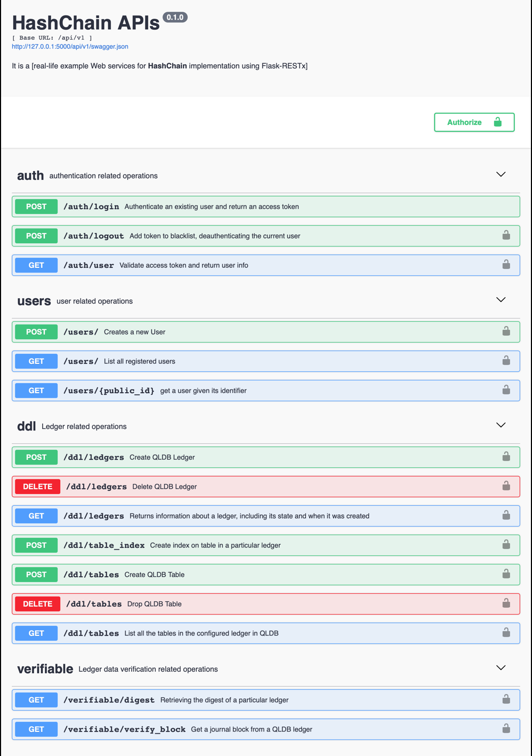Click lock icon on 'Create QLDB Table' row
This screenshot has height=756, width=532.
506,574
